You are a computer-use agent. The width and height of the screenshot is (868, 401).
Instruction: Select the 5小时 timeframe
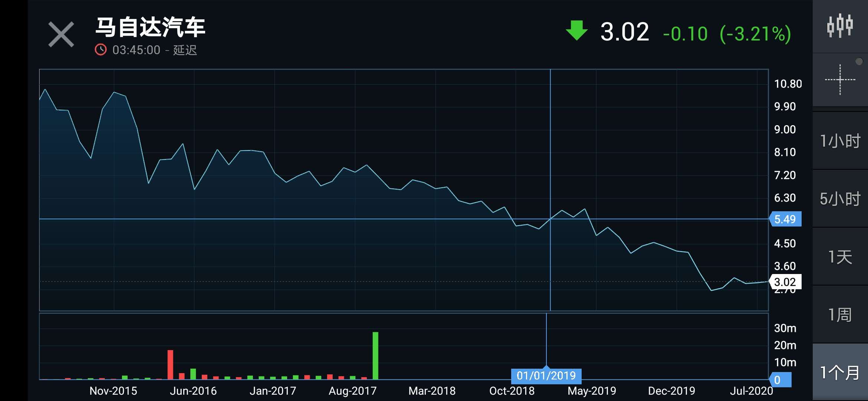click(x=840, y=199)
